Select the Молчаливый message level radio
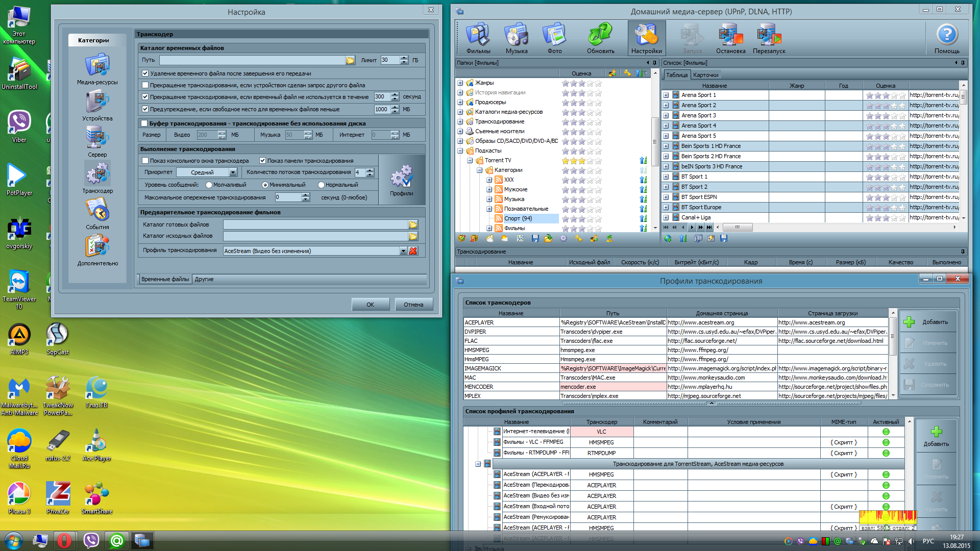This screenshot has height=551, width=980. tap(209, 185)
